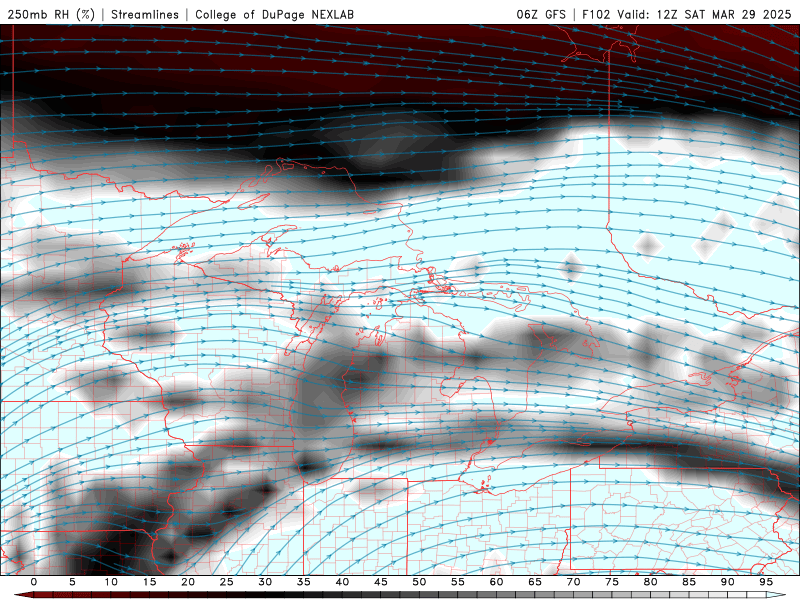The image size is (800, 600).
Task: Select the colorbar label "40"
Action: pyautogui.click(x=342, y=582)
